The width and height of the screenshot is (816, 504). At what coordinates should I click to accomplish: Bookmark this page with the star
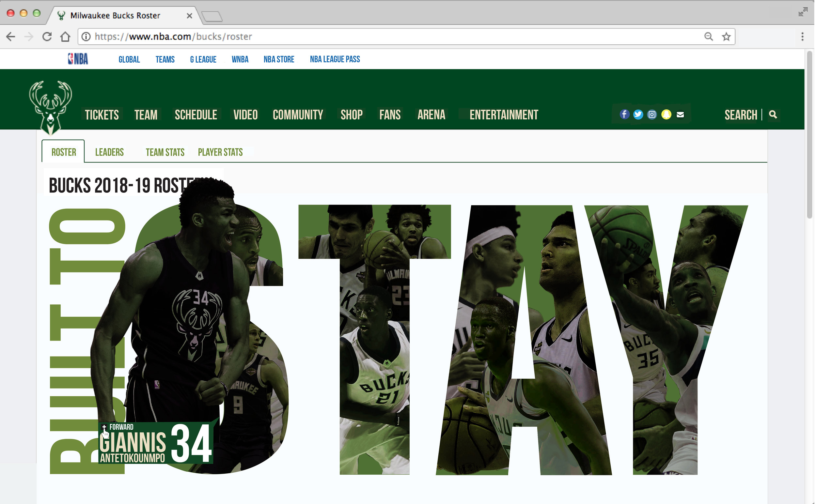coord(726,36)
